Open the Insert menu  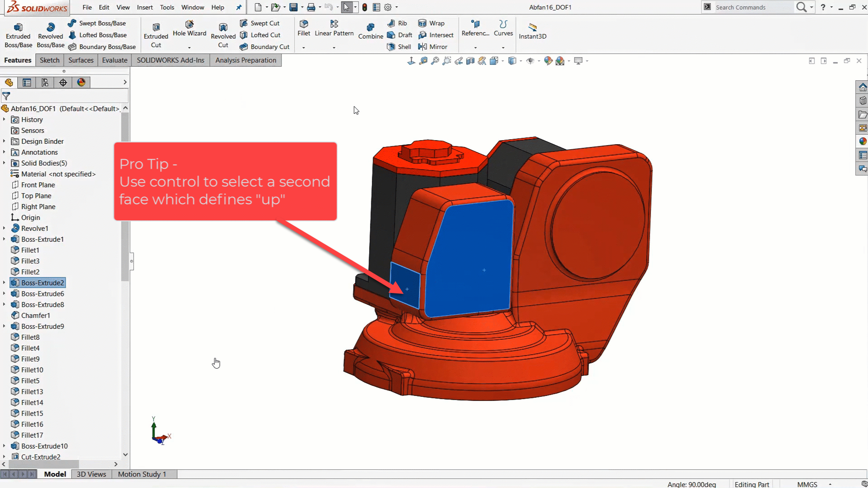point(145,7)
